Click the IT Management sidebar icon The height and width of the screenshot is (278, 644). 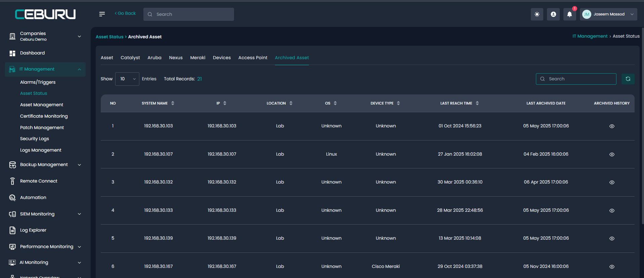[x=12, y=69]
